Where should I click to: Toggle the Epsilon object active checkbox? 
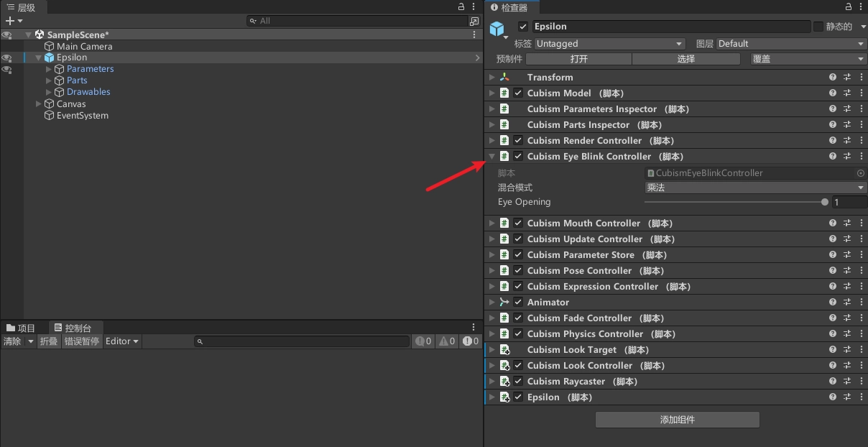(522, 27)
